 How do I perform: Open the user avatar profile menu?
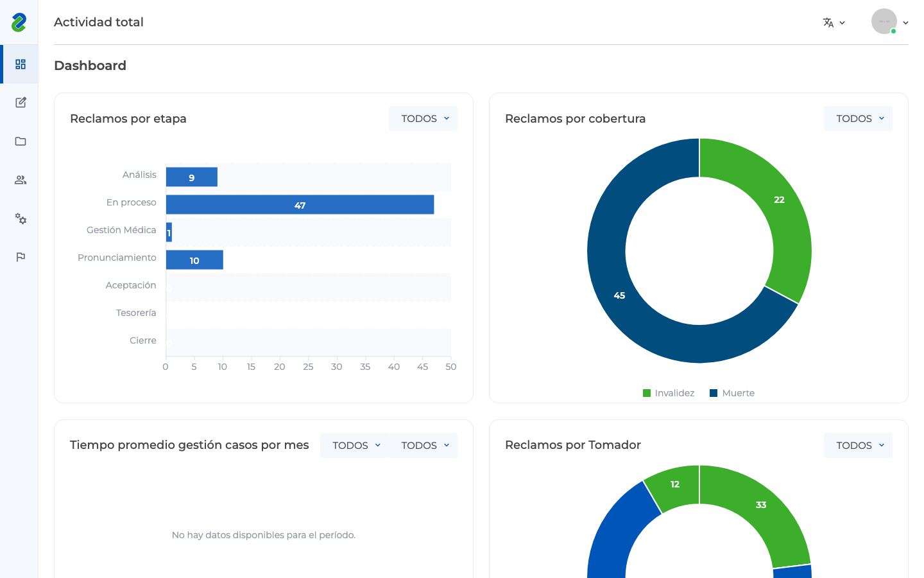(890, 22)
